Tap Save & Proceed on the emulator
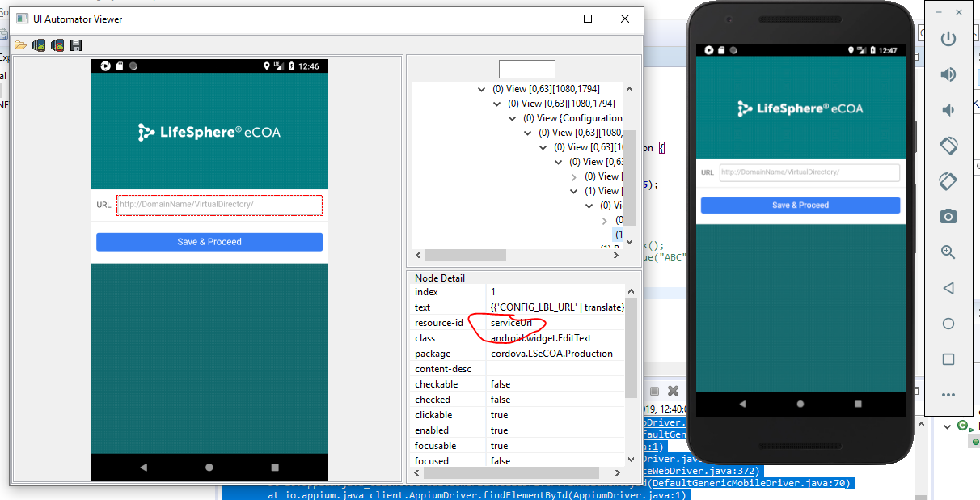This screenshot has height=500, width=980. point(800,206)
